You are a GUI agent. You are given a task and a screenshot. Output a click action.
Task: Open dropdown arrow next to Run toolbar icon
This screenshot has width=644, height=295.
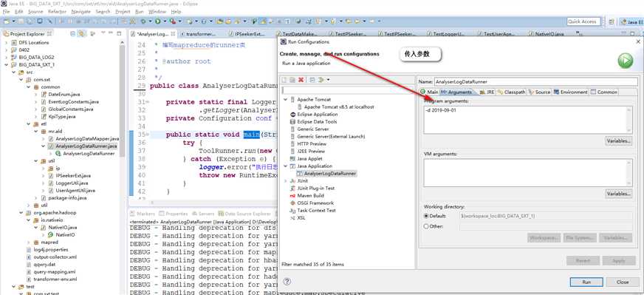pyautogui.click(x=165, y=21)
